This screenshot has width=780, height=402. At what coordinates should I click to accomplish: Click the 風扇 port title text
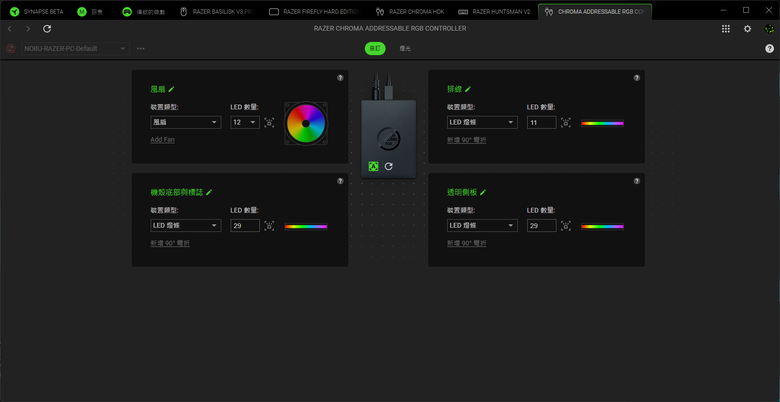tap(158, 89)
